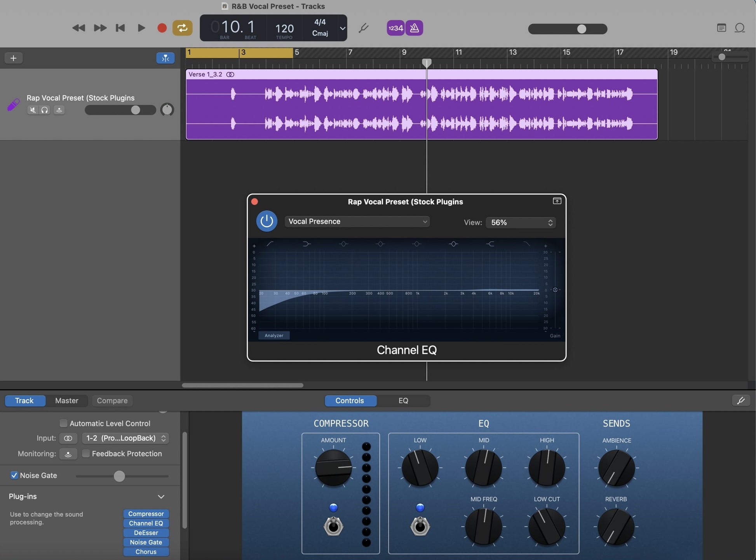Enable the metronome icon

pos(414,28)
